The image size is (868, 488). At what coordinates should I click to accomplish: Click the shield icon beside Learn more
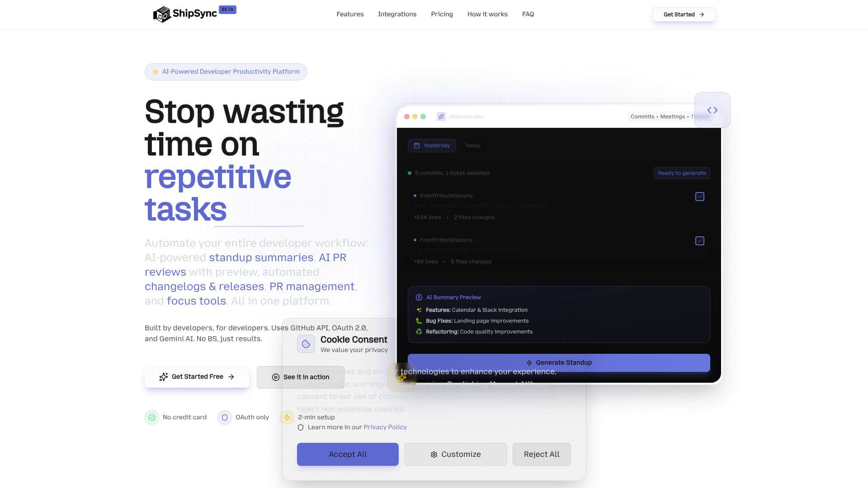301,427
